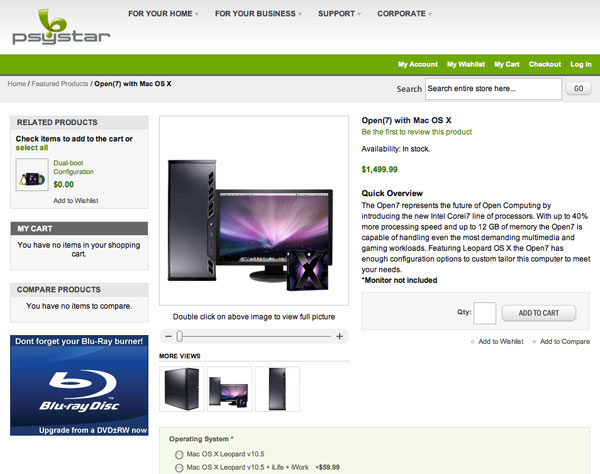Image resolution: width=600 pixels, height=474 pixels.
Task: Click the $1,499.99 price text
Action: (380, 169)
